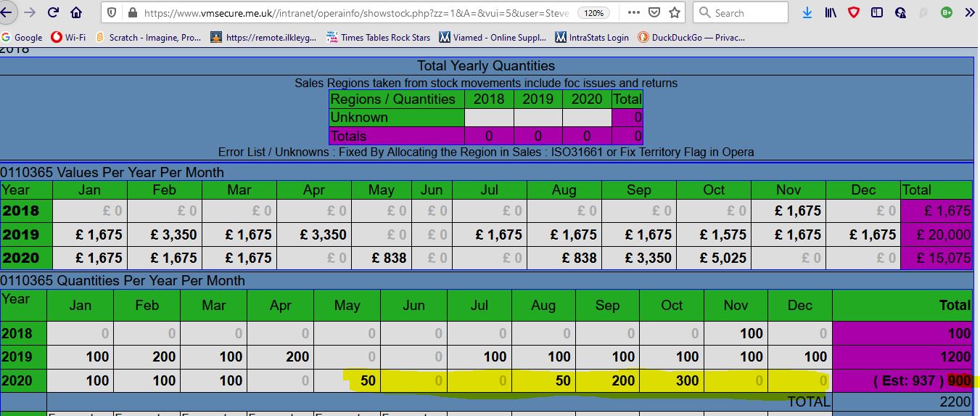Open site security padlock info
The height and width of the screenshot is (416, 980).
pos(131,13)
